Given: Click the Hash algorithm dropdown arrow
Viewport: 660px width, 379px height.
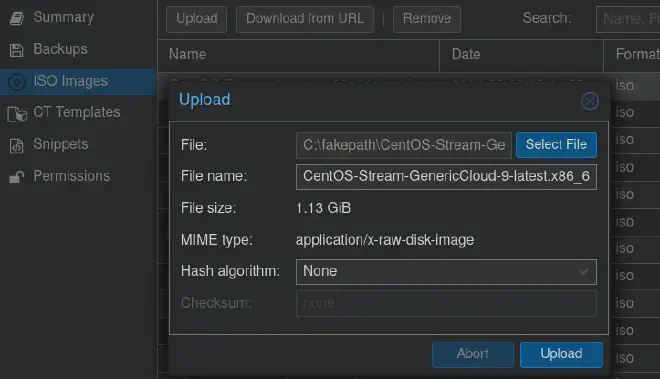Looking at the screenshot, I should [x=583, y=272].
